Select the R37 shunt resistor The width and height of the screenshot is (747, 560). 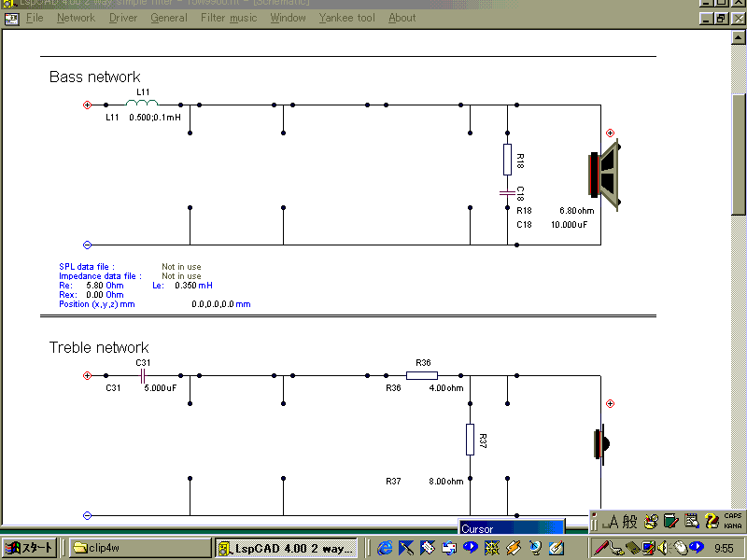pos(470,438)
